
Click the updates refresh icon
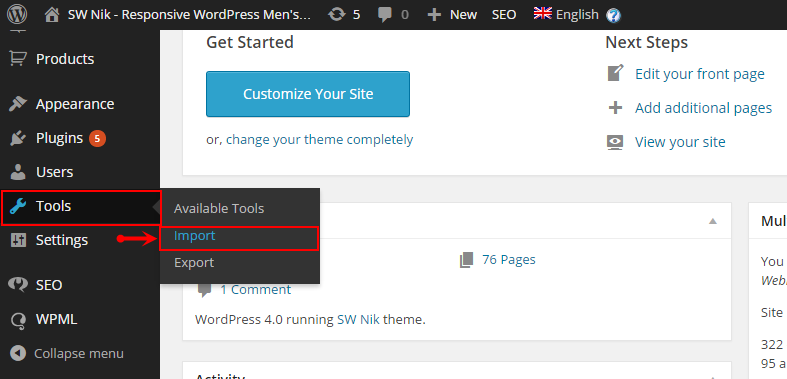tap(336, 15)
